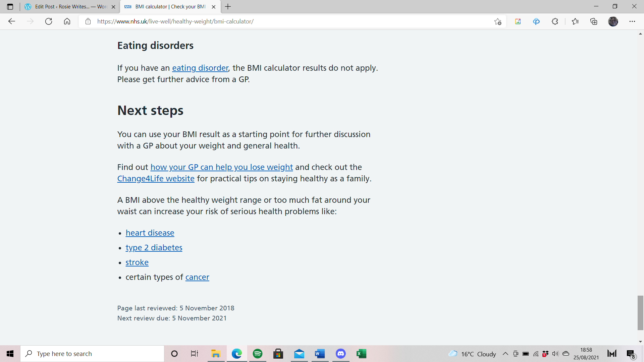The width and height of the screenshot is (644, 362).
Task: Open Spotify from the taskbar
Action: (x=258, y=354)
